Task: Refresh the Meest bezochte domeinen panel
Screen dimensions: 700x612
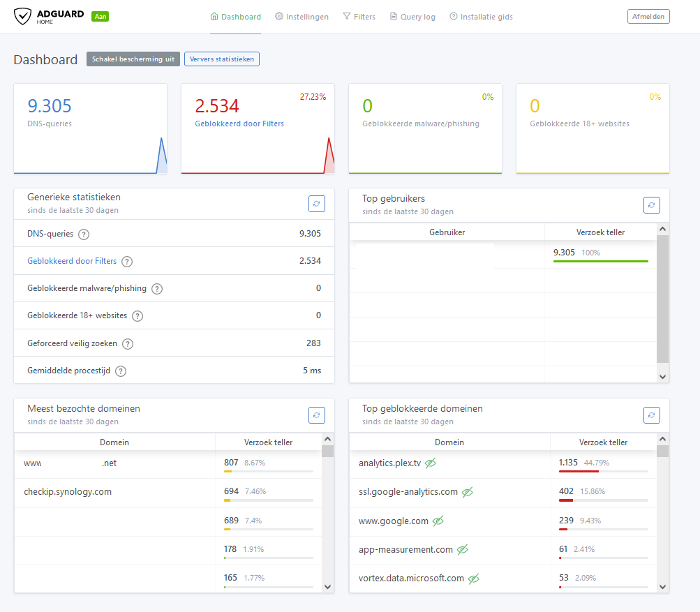Action: point(317,415)
